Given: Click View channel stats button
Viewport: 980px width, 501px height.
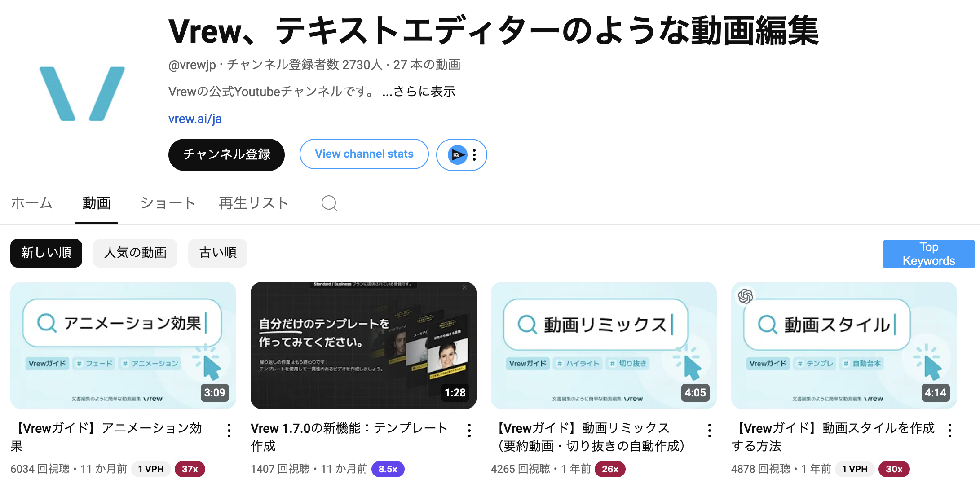Looking at the screenshot, I should 364,154.
